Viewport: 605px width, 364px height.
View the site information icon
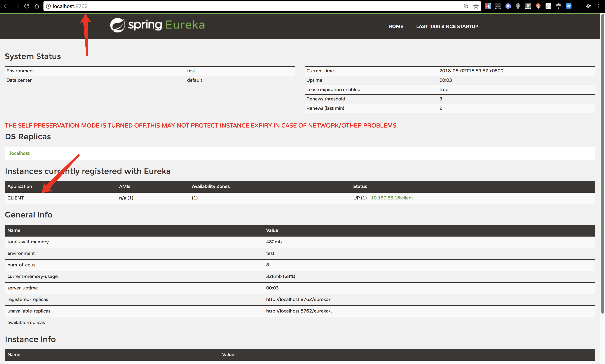48,6
